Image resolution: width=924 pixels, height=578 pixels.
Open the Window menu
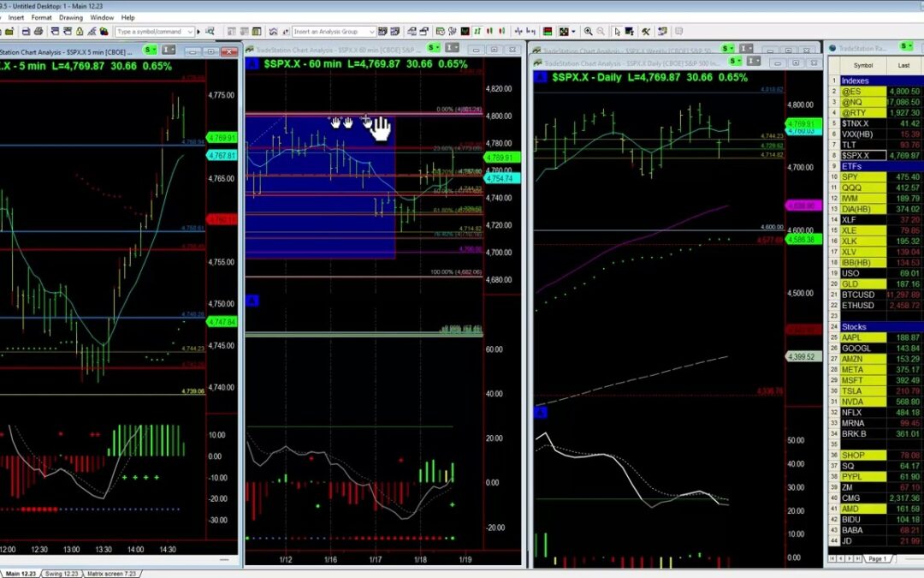pyautogui.click(x=102, y=18)
